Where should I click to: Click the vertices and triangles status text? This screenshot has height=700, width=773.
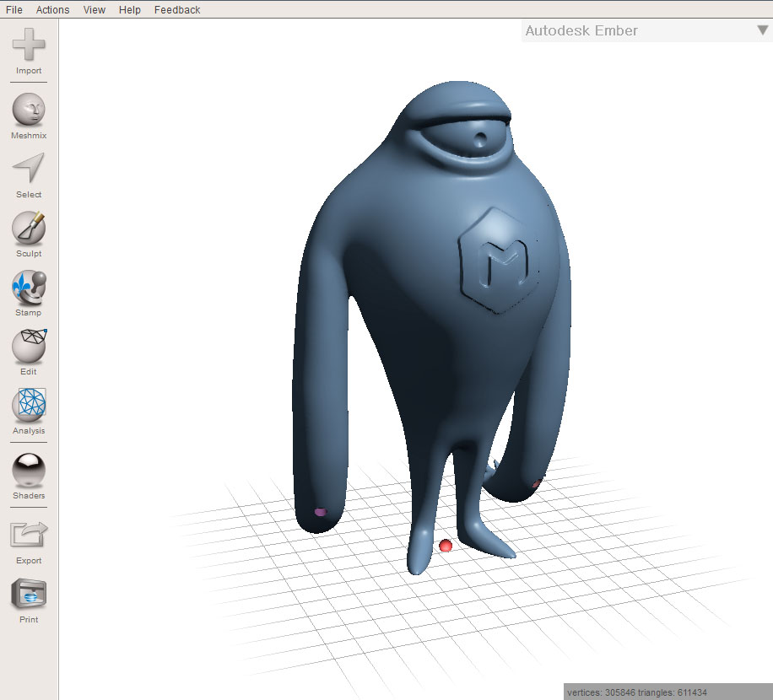point(636,692)
